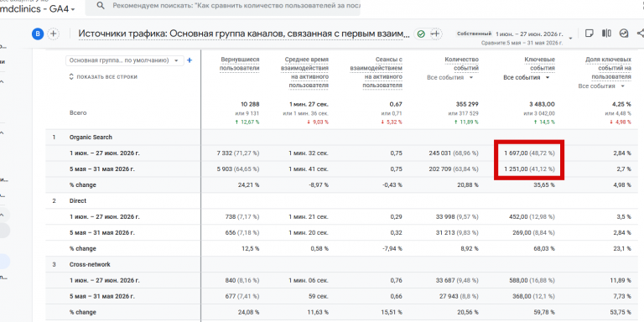This screenshot has width=644, height=322.
Task: Select the blue "B" segment chip
Action: coord(38,34)
